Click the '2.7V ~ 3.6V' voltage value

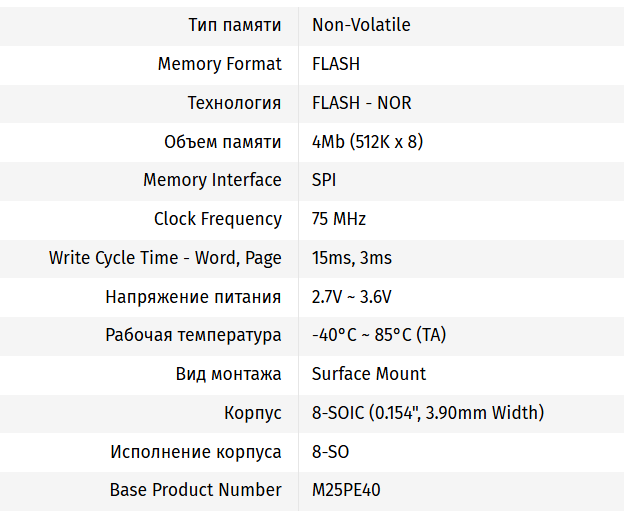(x=351, y=297)
